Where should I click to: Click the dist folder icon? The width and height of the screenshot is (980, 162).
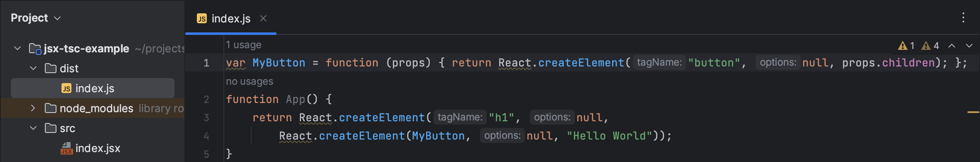(x=51, y=68)
